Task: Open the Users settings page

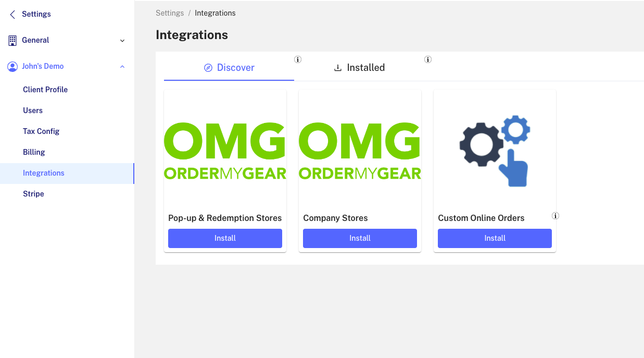Action: pos(33,110)
